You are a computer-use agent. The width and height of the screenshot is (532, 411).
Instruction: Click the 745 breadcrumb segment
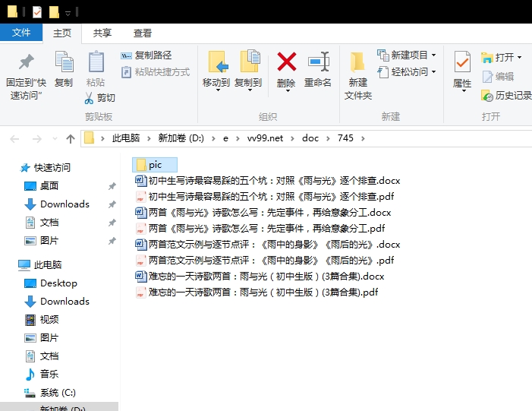345,138
